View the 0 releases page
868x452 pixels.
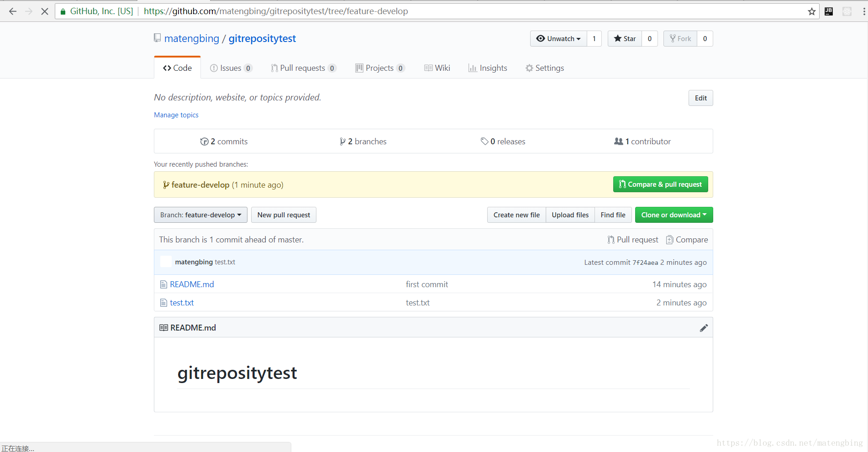[x=503, y=142]
